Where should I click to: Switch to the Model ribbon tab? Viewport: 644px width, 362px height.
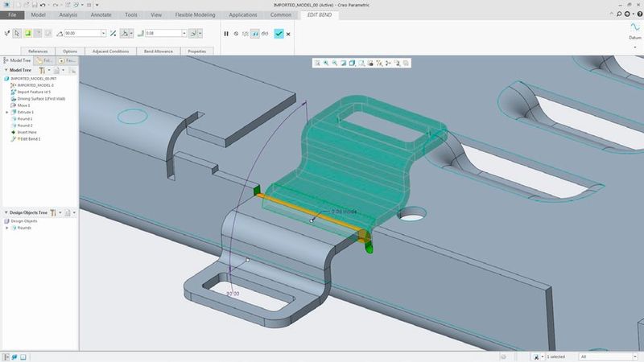point(38,14)
